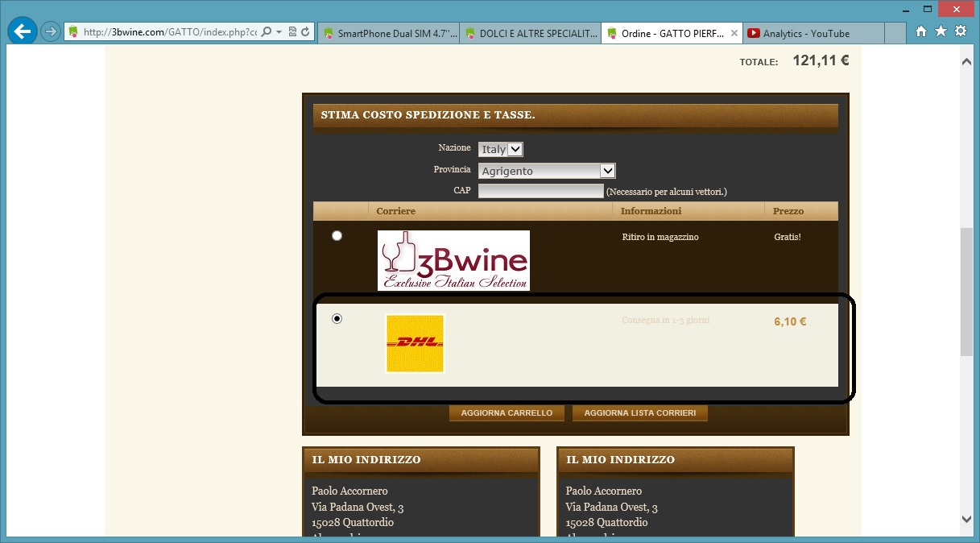980x543 pixels.
Task: Switch to SmartPhone Dual SIM tab
Action: tap(388, 33)
